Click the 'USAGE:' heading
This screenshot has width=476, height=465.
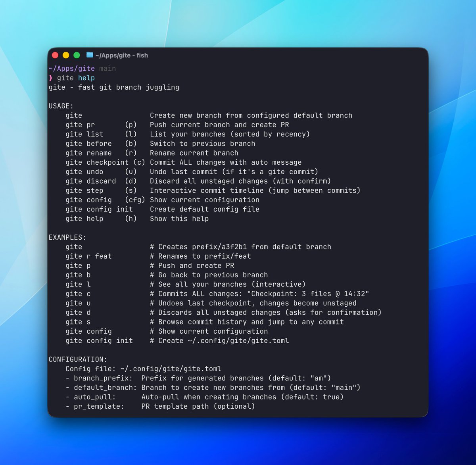point(61,106)
